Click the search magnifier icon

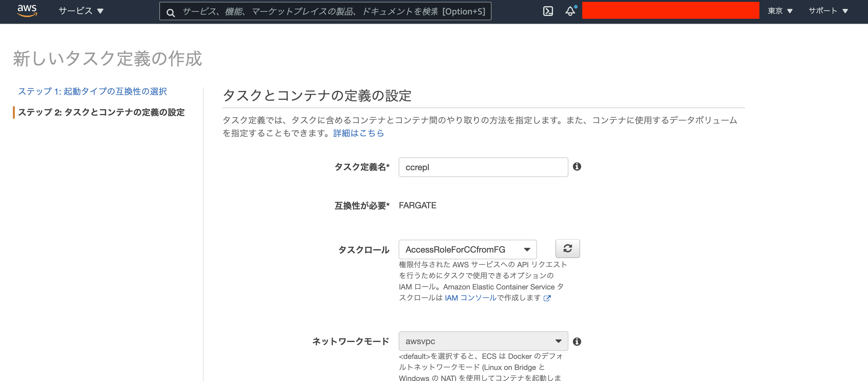click(171, 13)
